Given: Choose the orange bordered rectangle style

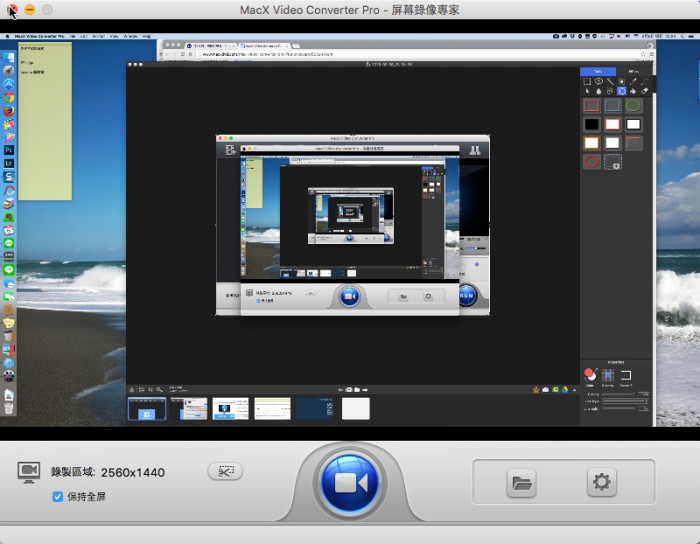Looking at the screenshot, I should coord(591,143).
